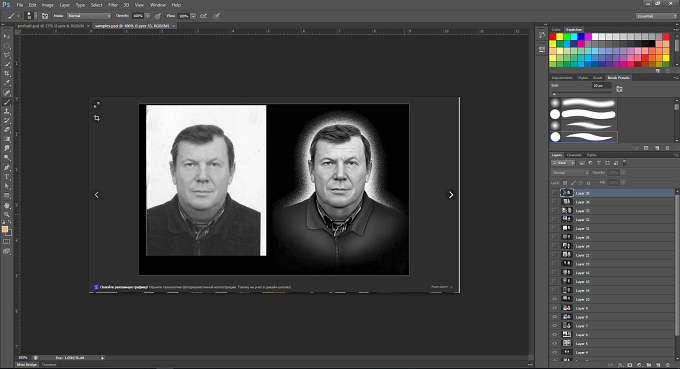Switch to the portrait.psd document tab

(x=51, y=26)
